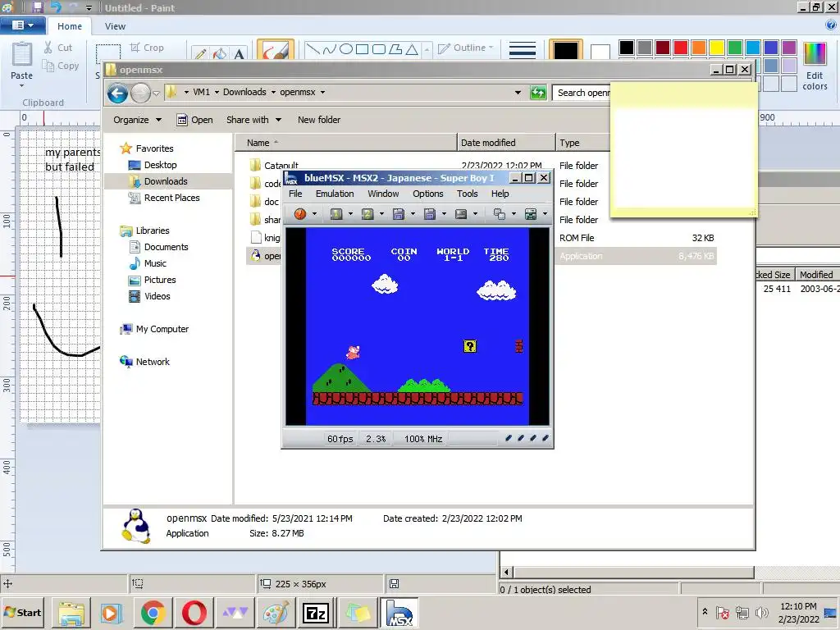The width and height of the screenshot is (840, 630).
Task: Click the Search openmsx input field
Action: coord(582,93)
